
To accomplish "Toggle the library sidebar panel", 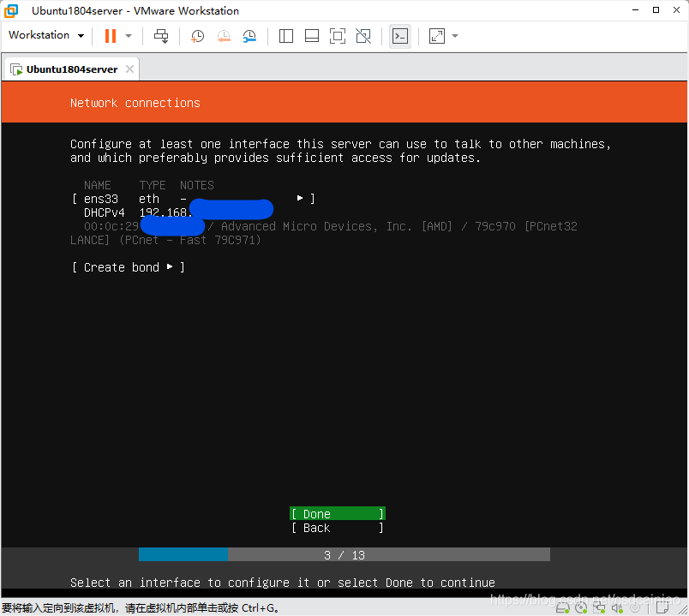I will pyautogui.click(x=286, y=36).
